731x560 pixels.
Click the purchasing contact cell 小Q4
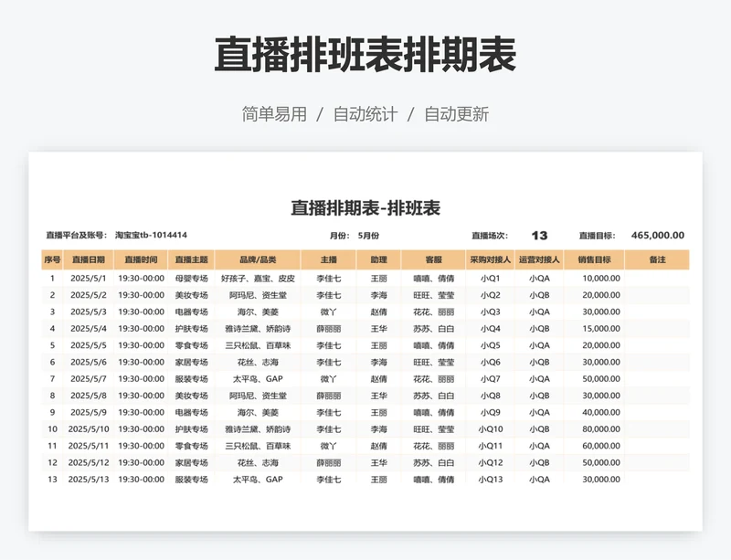coord(490,329)
